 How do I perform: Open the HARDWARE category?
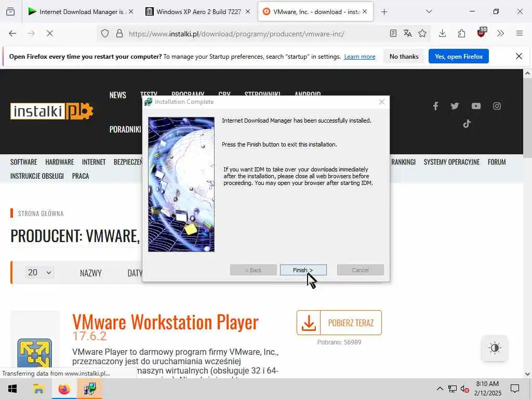(59, 162)
